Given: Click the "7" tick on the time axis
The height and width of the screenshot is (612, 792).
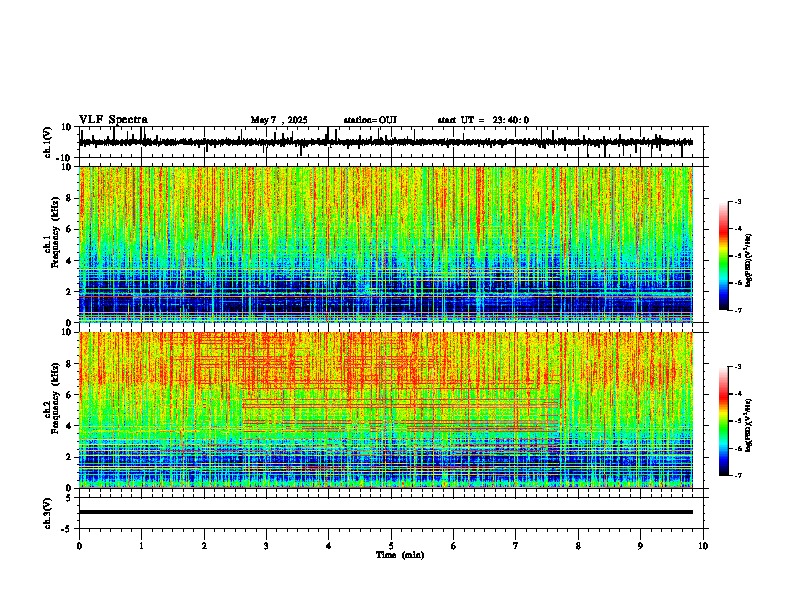Looking at the screenshot, I should tap(516, 546).
